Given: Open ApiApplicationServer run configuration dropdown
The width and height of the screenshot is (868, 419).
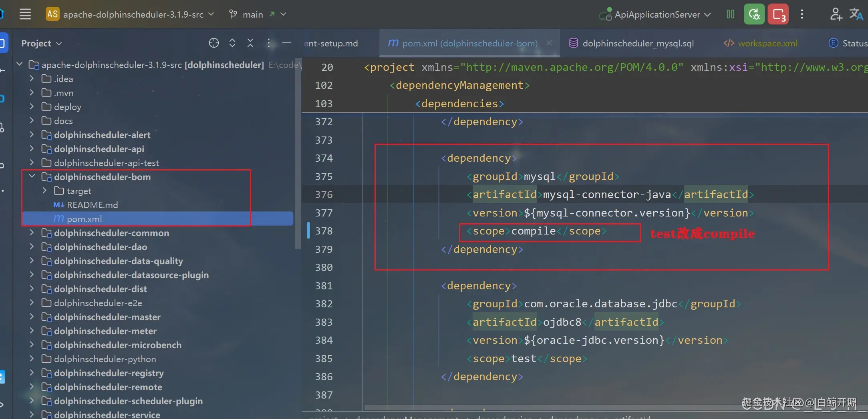Looking at the screenshot, I should tap(655, 14).
